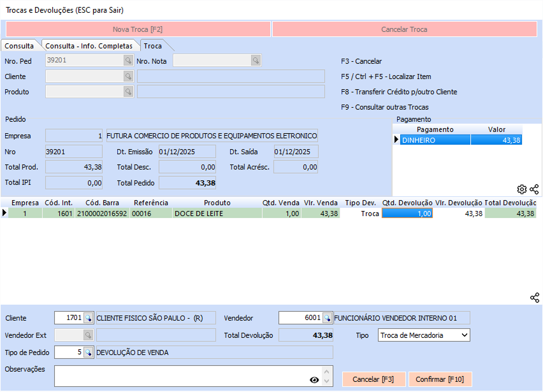Image resolution: width=543 pixels, height=392 pixels.
Task: Open Tipo de Pedido lookup icon
Action: [x=89, y=352]
